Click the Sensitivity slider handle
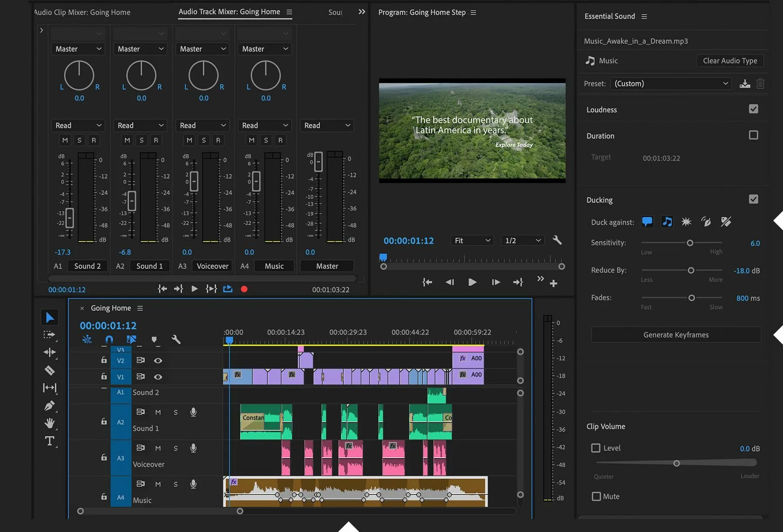The height and width of the screenshot is (532, 783). 690,243
